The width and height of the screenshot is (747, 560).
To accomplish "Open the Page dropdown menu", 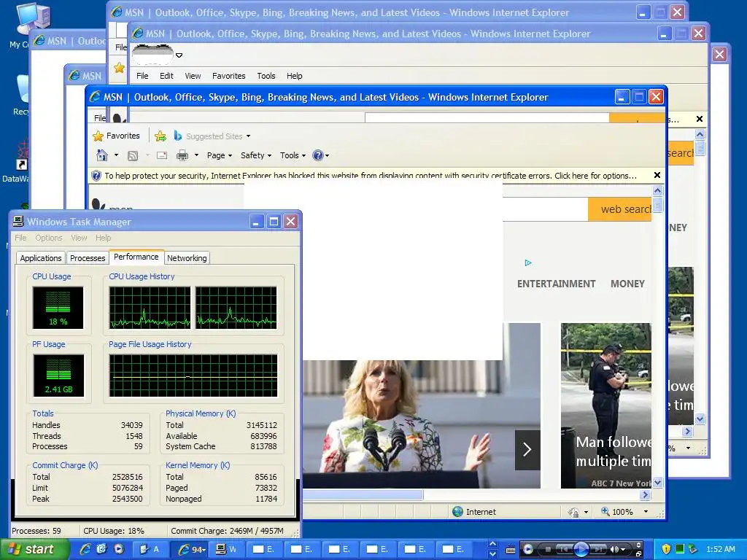I will tap(219, 155).
